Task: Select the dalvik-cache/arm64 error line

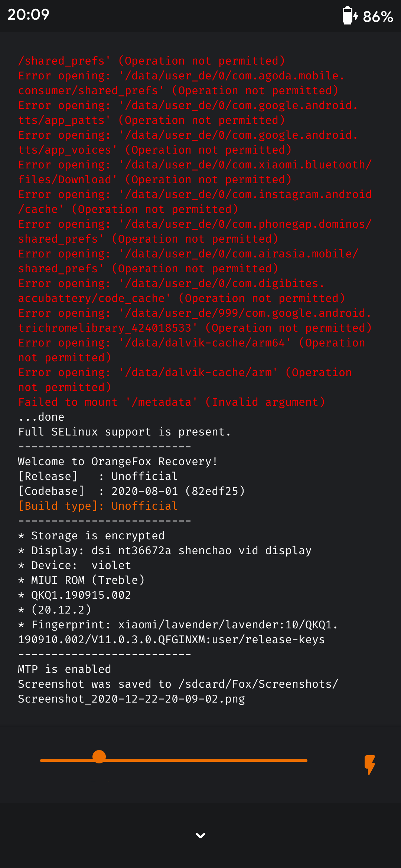Action: (192, 350)
